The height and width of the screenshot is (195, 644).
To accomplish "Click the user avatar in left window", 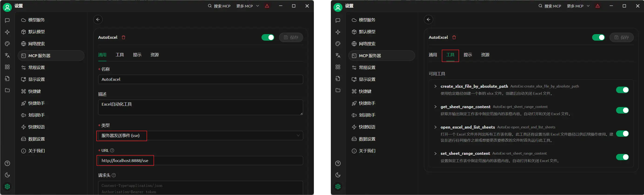I will click(7, 7).
